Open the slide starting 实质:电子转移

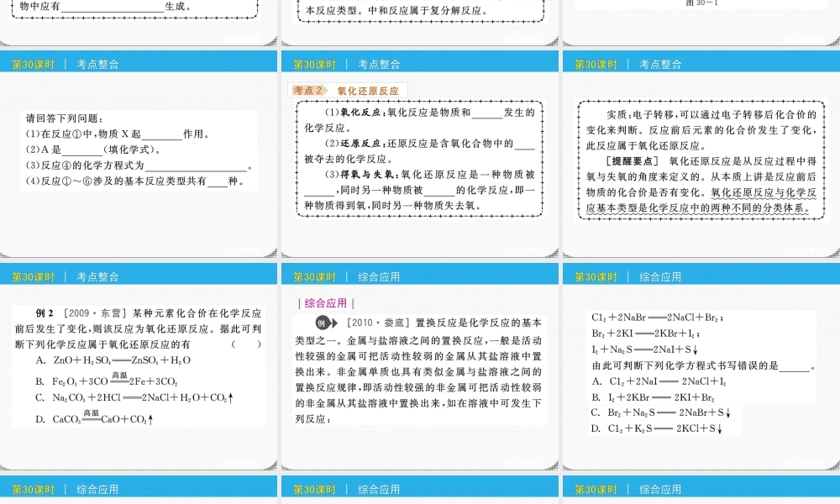(701, 153)
